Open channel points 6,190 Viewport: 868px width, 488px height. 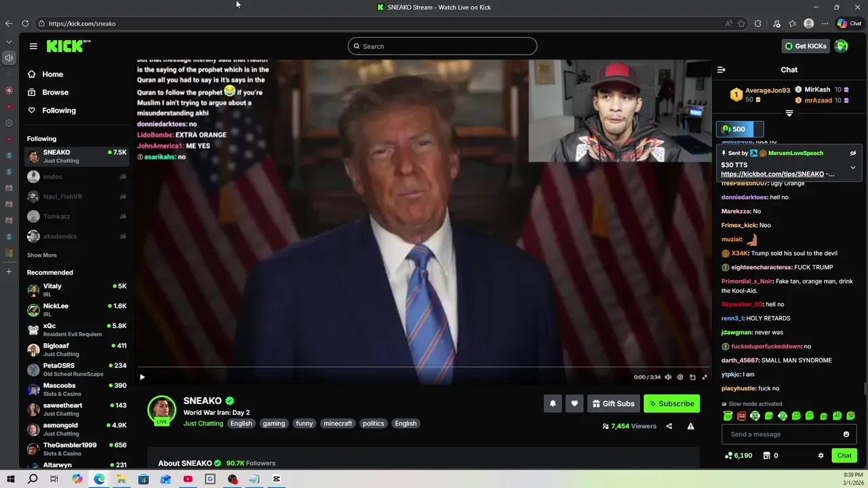coord(738,455)
